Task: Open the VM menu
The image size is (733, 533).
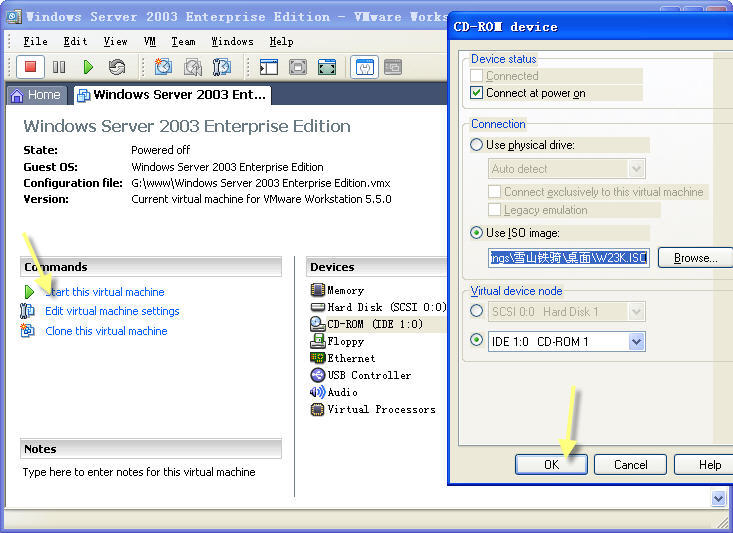Action: click(150, 42)
